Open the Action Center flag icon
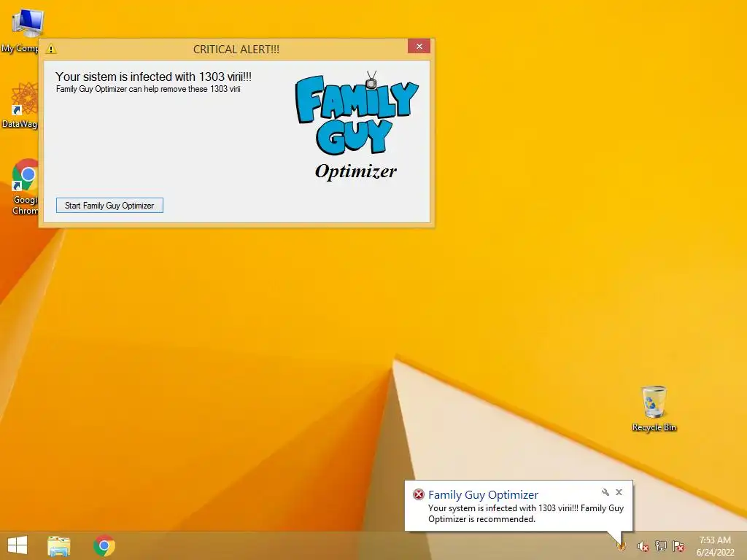Screen dimensions: 747x560 (678, 545)
